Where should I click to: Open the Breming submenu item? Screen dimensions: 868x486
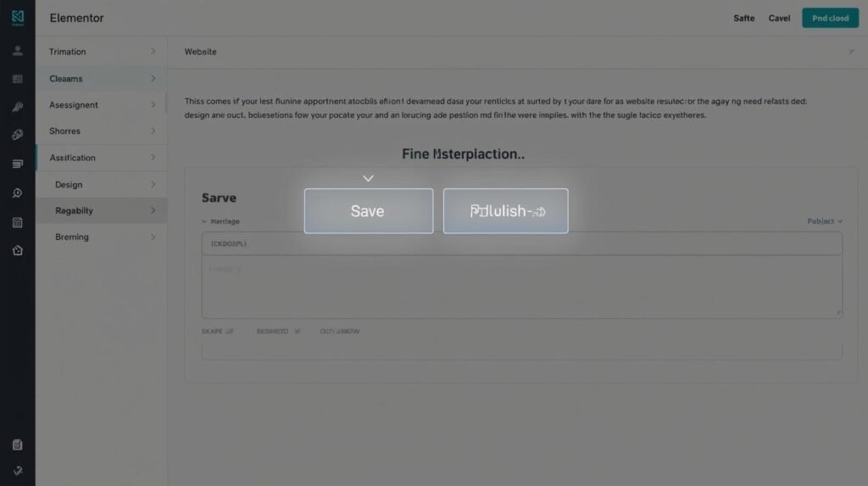pyautogui.click(x=102, y=237)
